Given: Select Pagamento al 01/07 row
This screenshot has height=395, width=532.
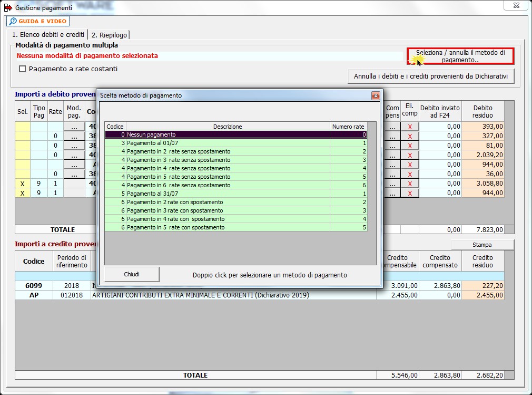Looking at the screenshot, I should (236, 143).
